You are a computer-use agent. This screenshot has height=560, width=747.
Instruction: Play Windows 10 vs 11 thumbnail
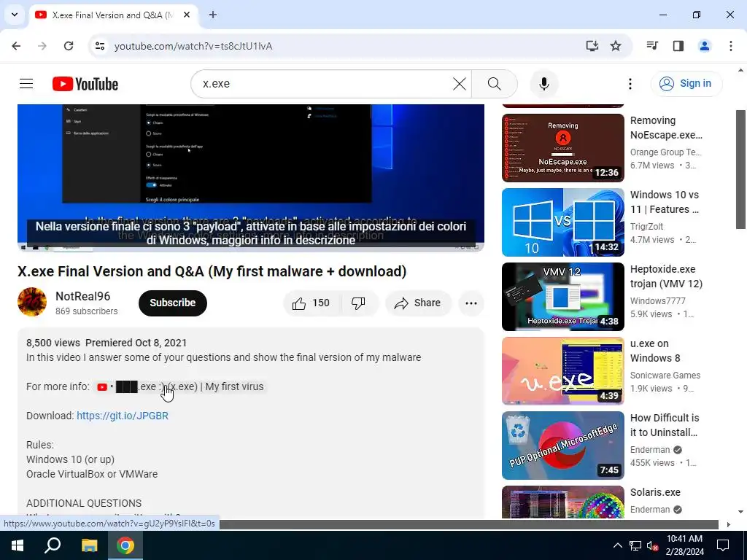pos(562,222)
